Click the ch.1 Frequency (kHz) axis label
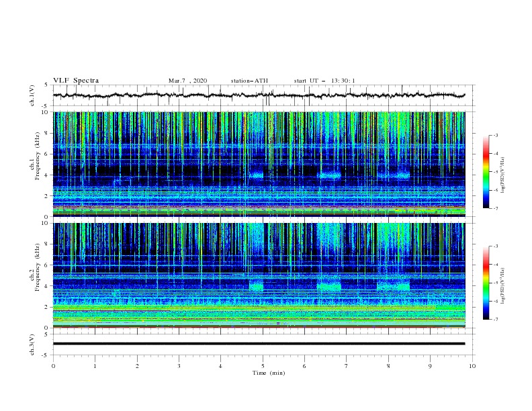 pyautogui.click(x=35, y=156)
